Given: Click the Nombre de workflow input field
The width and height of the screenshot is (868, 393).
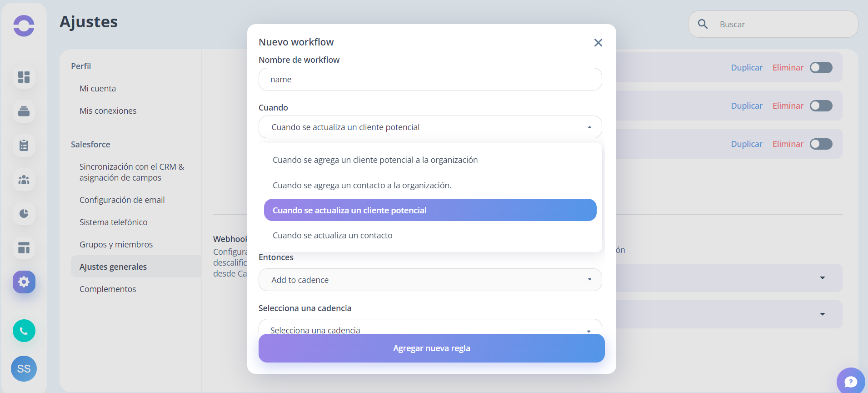Looking at the screenshot, I should (x=430, y=79).
